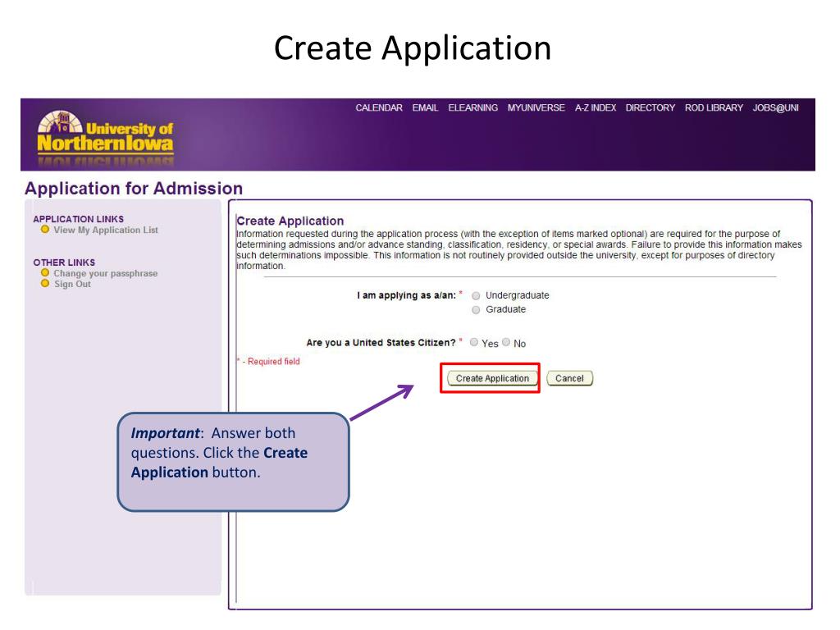The height and width of the screenshot is (630, 840).
Task: Open Change your passphrase link
Action: [106, 273]
